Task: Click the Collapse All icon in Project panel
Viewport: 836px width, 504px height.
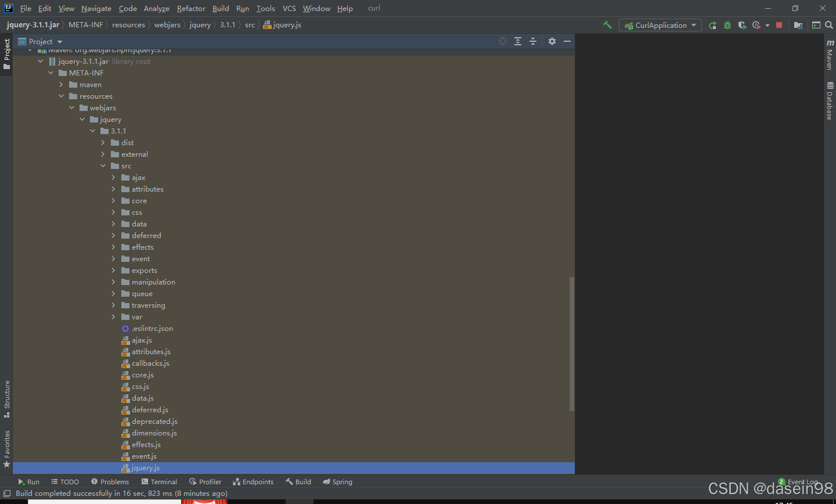Action: pyautogui.click(x=533, y=41)
